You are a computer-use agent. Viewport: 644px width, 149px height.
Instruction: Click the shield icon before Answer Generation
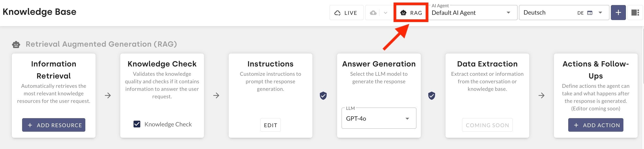click(323, 96)
